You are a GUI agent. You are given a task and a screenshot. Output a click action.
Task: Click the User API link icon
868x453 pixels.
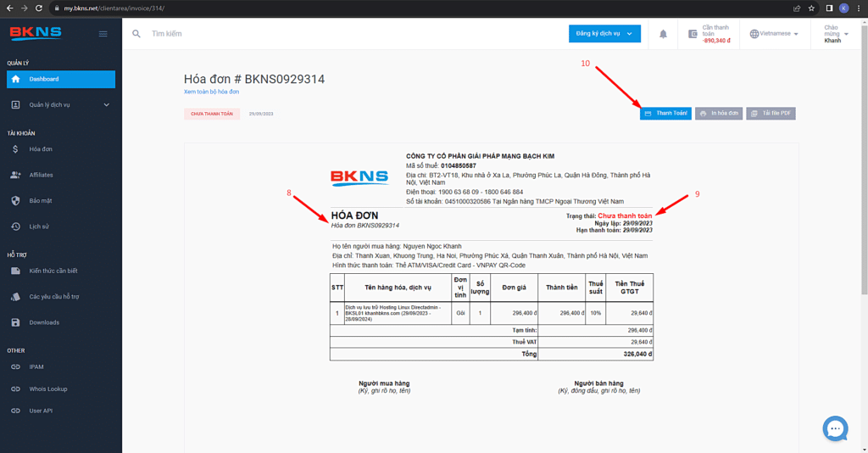pos(15,411)
